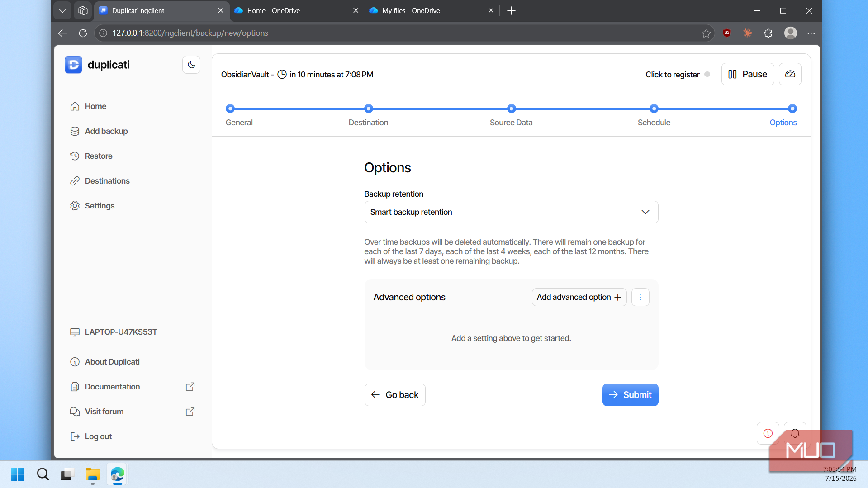Open the orange asterisk extension icon

747,33
